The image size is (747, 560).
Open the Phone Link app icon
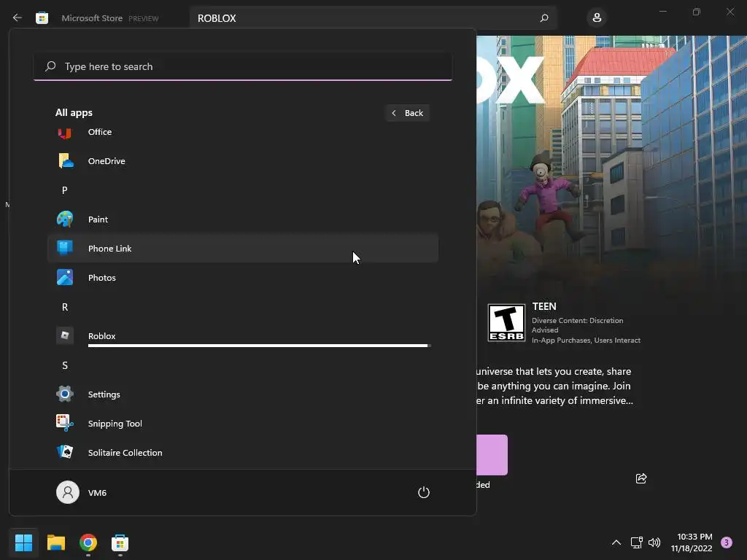(65, 248)
